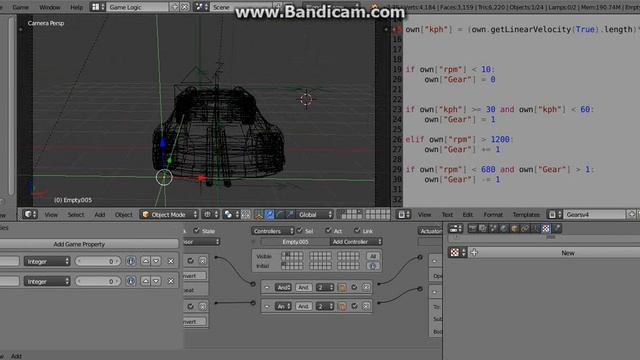Screen dimensions: 640x360
Task: Select the scale manipulator icon
Action: click(x=290, y=214)
